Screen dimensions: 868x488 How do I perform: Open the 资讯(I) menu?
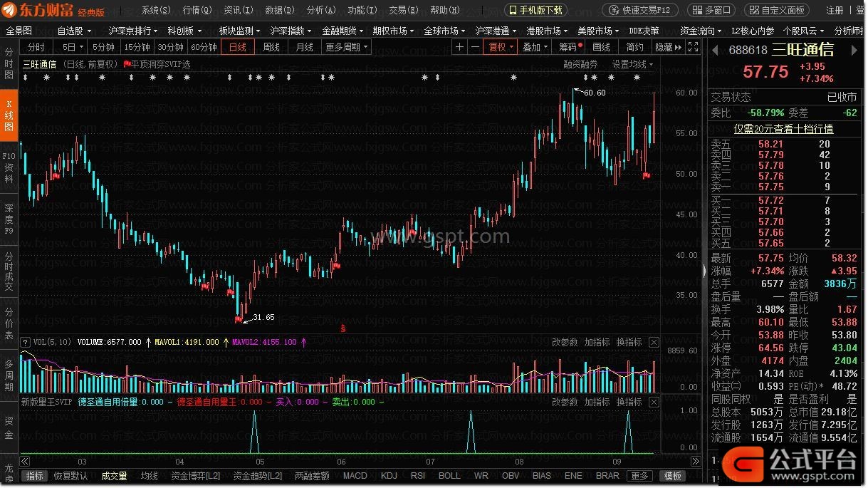tap(239, 10)
